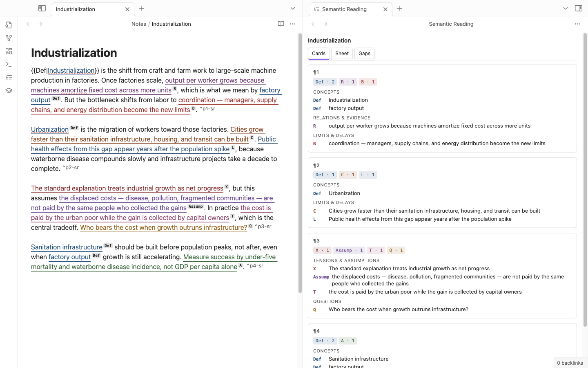This screenshot has width=588, height=368.
Task: Select 'Public health effects from this gap' row
Action: (442, 219)
